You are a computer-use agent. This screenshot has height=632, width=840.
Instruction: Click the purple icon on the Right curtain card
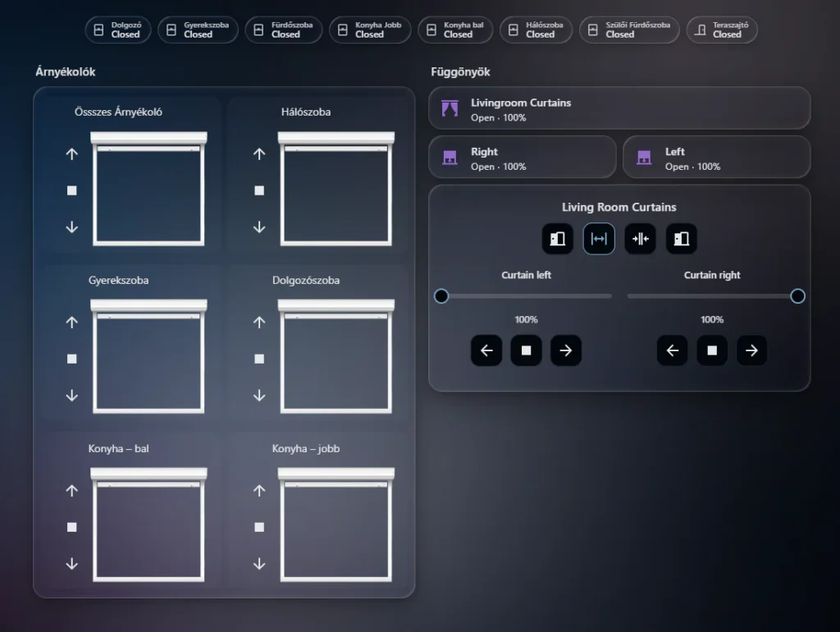tap(450, 157)
